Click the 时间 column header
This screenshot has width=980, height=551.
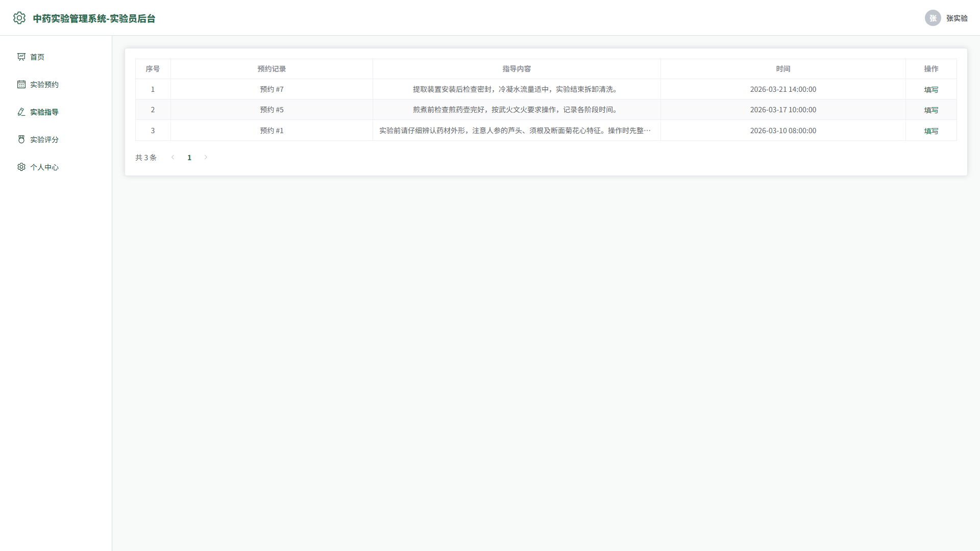pyautogui.click(x=783, y=69)
